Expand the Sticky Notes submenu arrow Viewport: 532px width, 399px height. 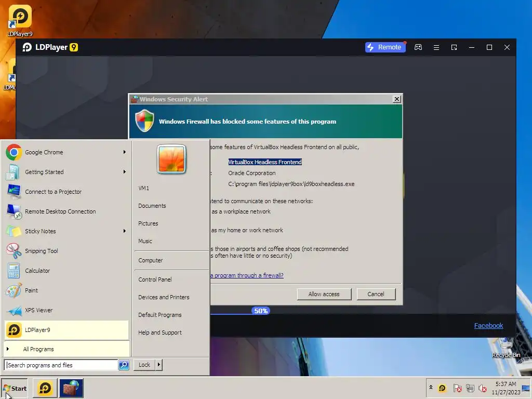click(x=125, y=231)
